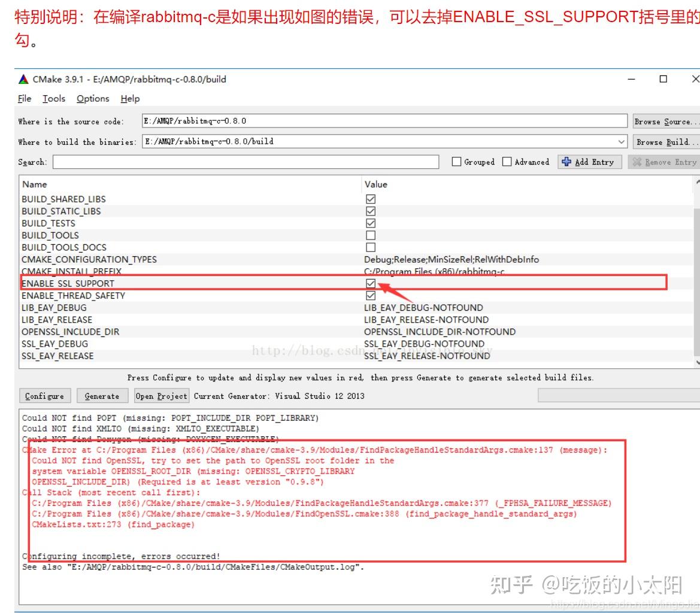Open the Help menu
Screen dimensions: 700x613
point(129,98)
